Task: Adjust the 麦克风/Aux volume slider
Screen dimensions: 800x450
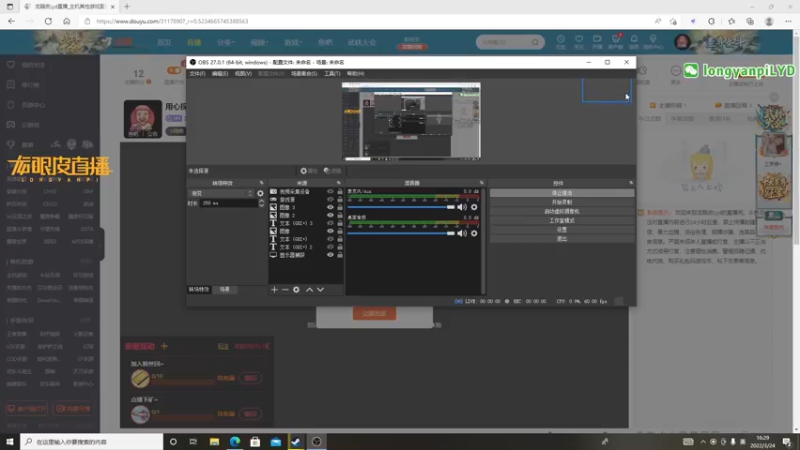Action: 401,207
